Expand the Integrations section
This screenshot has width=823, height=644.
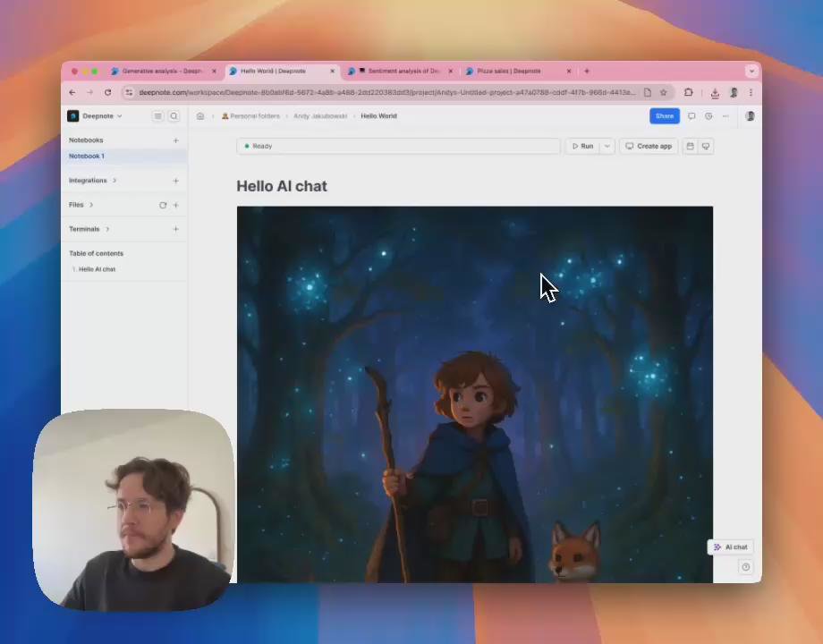point(92,181)
